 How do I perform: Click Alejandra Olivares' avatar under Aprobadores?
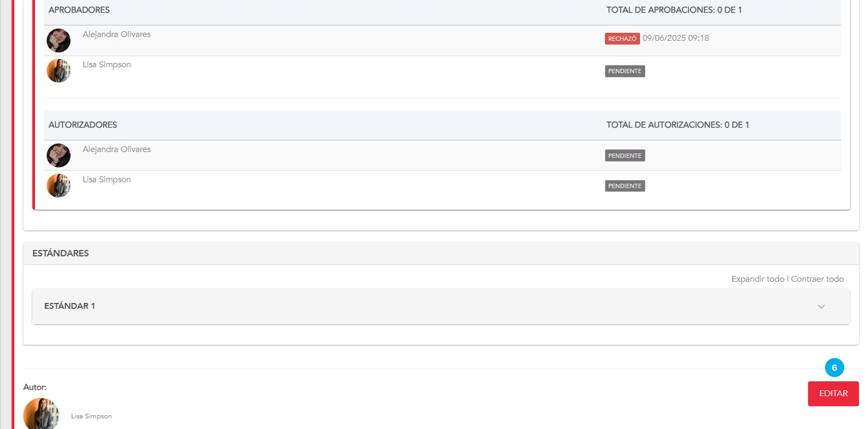(x=58, y=40)
